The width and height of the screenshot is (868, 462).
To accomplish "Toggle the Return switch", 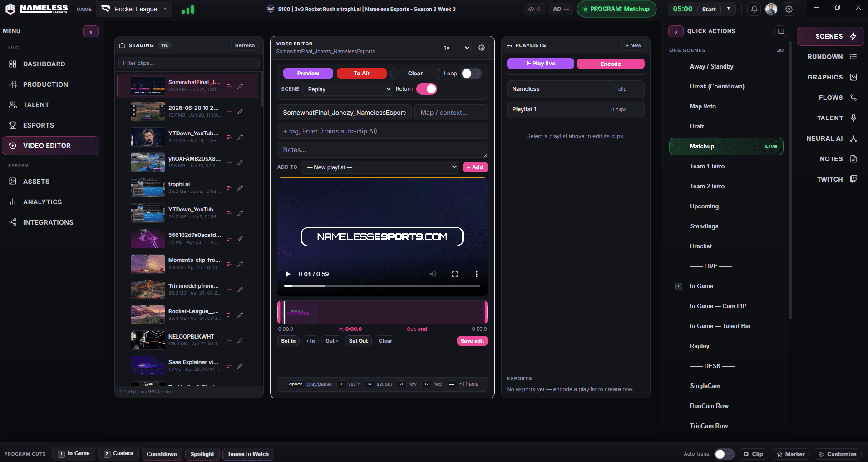I will pos(427,89).
